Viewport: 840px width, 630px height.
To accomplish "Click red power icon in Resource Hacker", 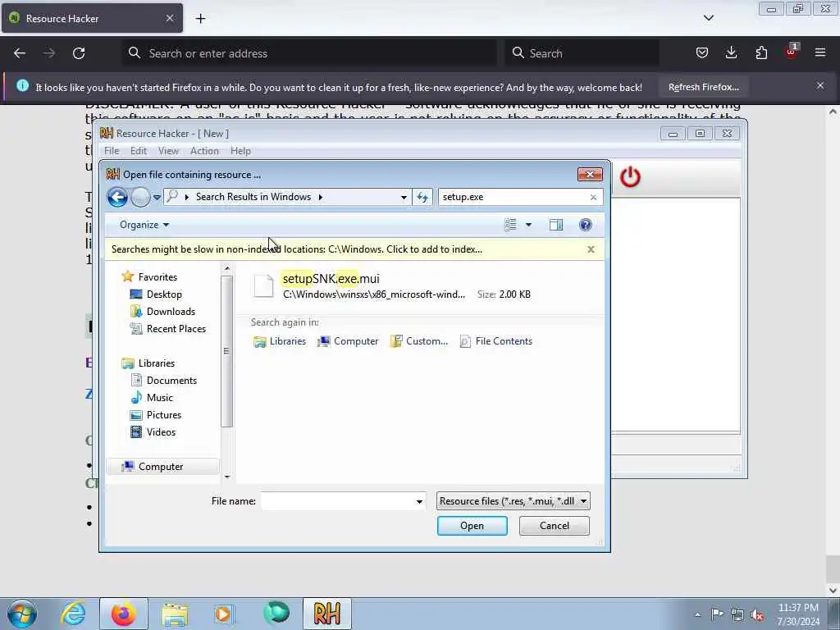I will (x=630, y=177).
